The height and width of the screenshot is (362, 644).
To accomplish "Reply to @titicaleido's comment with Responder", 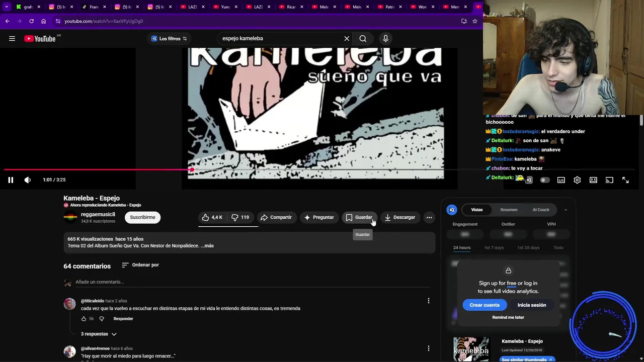I will coord(123,319).
